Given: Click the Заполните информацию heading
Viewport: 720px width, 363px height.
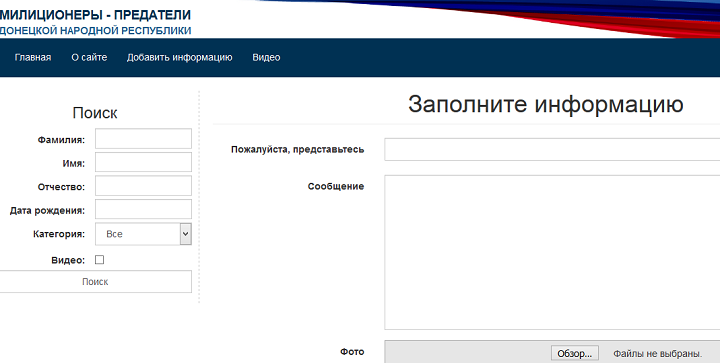Looking at the screenshot, I should [x=546, y=104].
